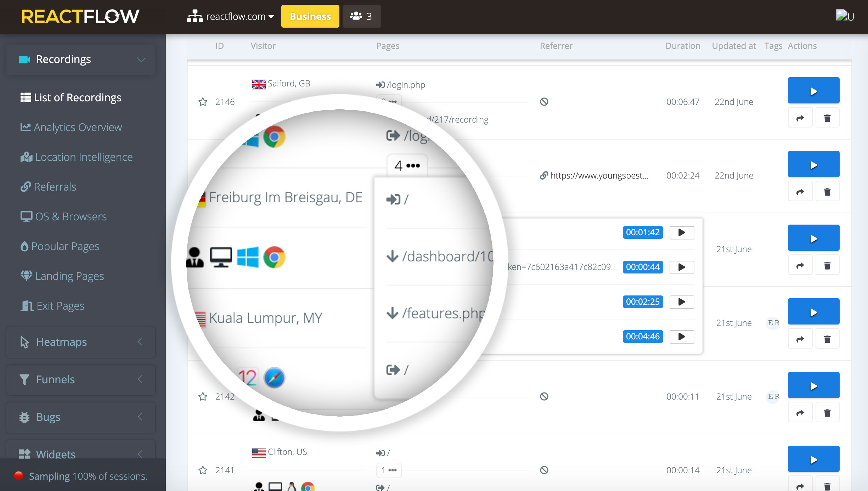Click the play button for recording 2146
Image resolution: width=868 pixels, height=491 pixels.
click(x=813, y=91)
